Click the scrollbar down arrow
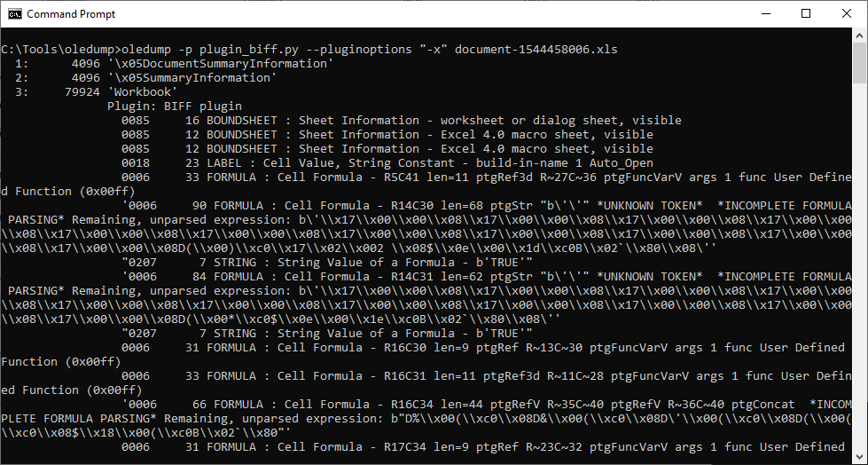The height and width of the screenshot is (465, 868). click(x=859, y=456)
